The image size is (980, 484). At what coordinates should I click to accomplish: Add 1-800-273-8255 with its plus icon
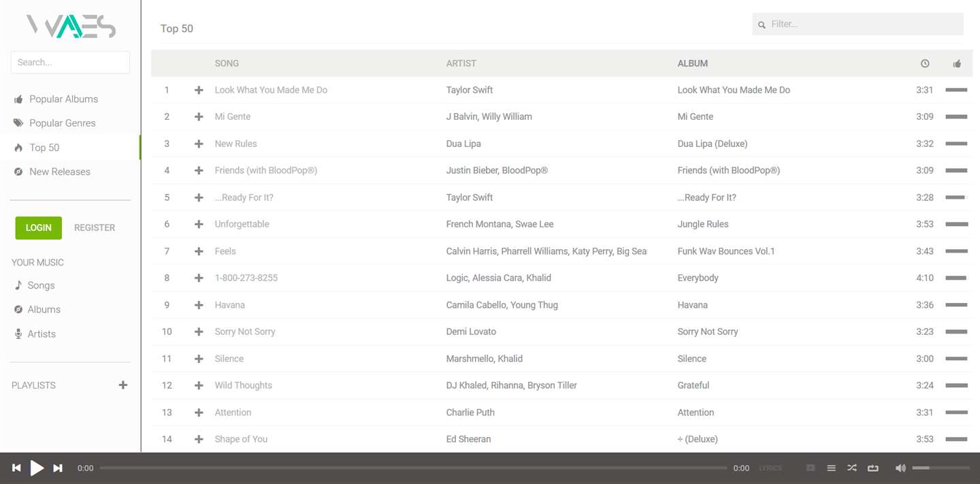pyautogui.click(x=199, y=278)
